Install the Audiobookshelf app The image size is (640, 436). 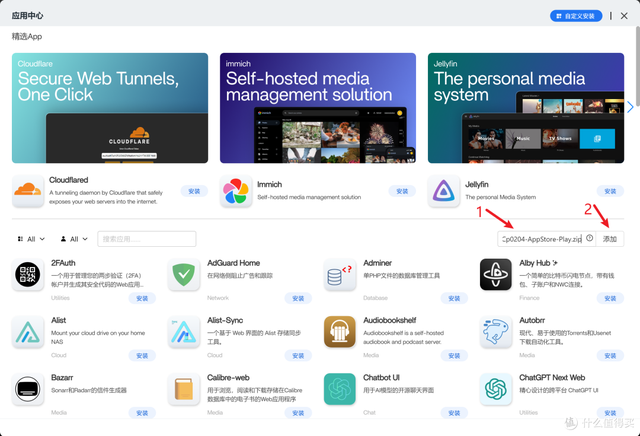pos(454,356)
